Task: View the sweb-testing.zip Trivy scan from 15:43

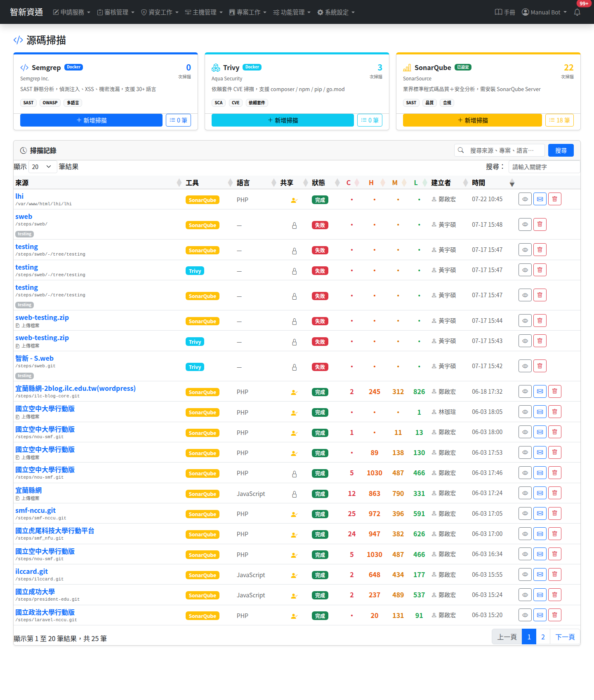Action: click(x=525, y=341)
